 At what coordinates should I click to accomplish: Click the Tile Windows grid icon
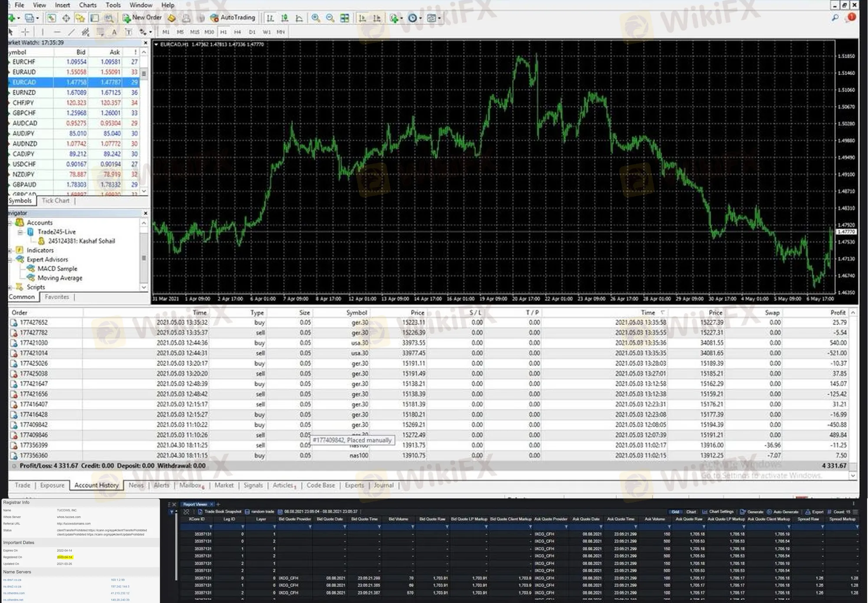pyautogui.click(x=345, y=18)
